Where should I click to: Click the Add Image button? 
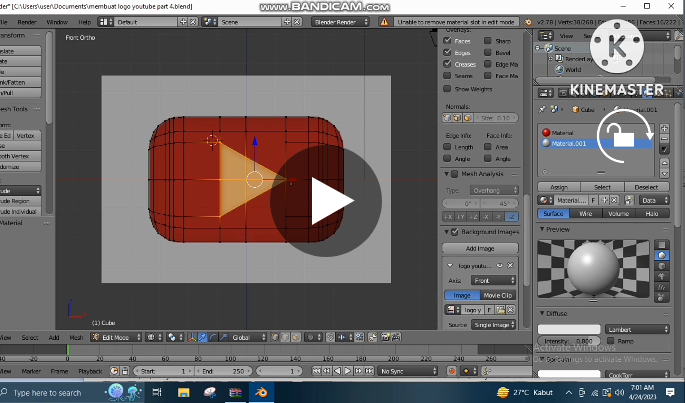click(480, 248)
